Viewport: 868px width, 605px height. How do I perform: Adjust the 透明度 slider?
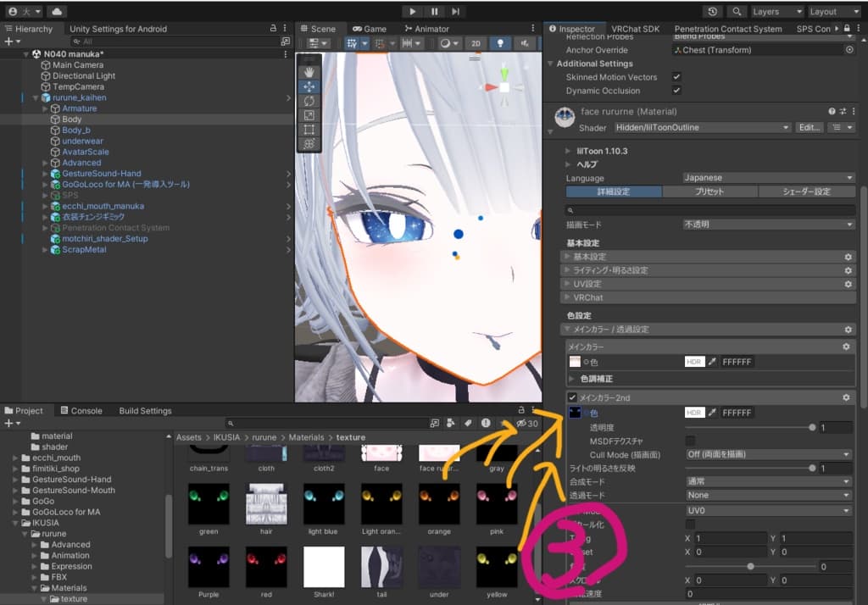(749, 427)
